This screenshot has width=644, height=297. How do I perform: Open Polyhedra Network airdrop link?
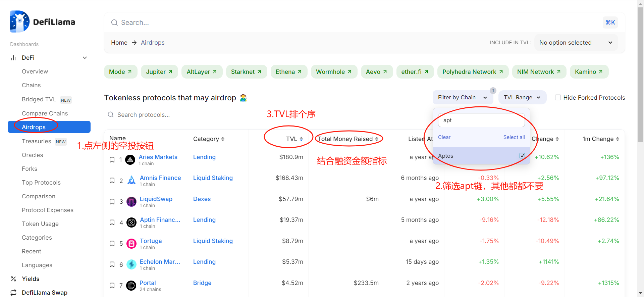473,71
